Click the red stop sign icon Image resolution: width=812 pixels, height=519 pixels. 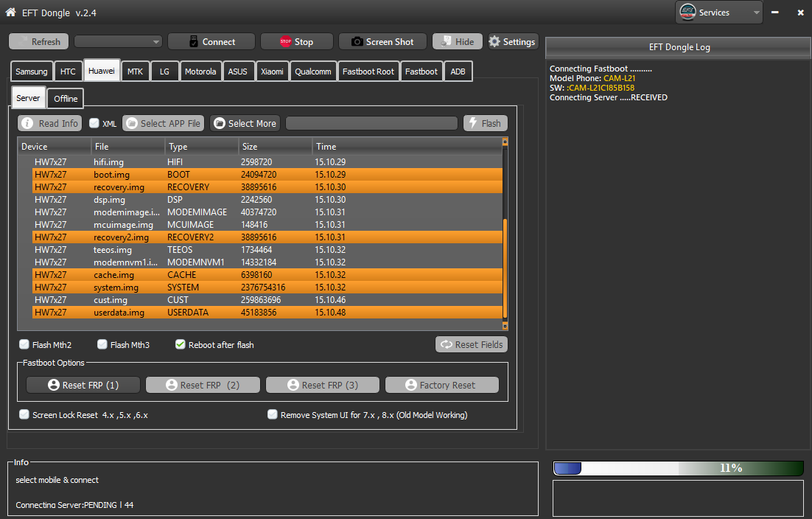285,41
